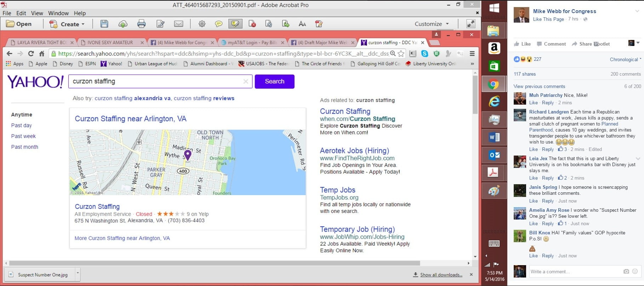Open the Create dropdown in Acrobat
The height and width of the screenshot is (286, 644).
click(67, 24)
